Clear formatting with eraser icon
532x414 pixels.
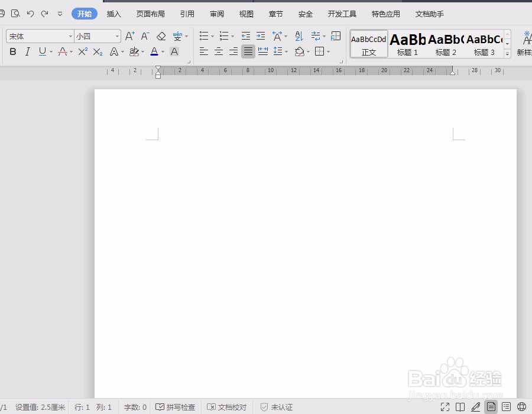(161, 36)
